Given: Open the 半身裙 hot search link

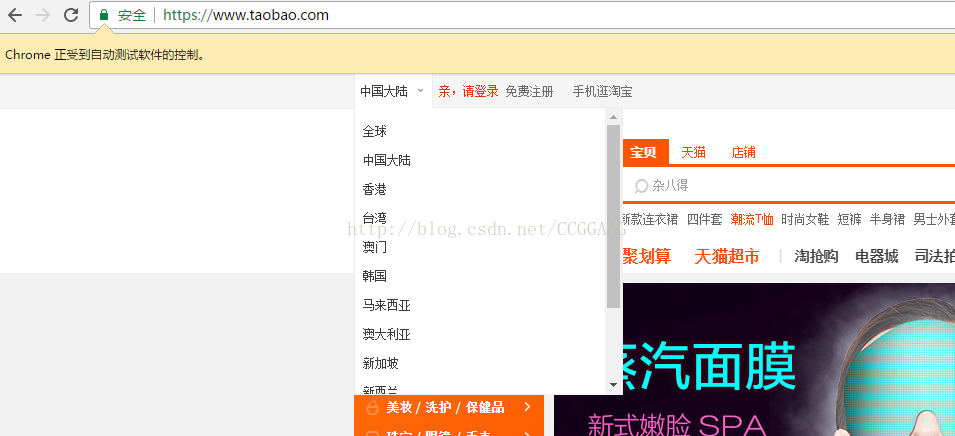Looking at the screenshot, I should 887,219.
